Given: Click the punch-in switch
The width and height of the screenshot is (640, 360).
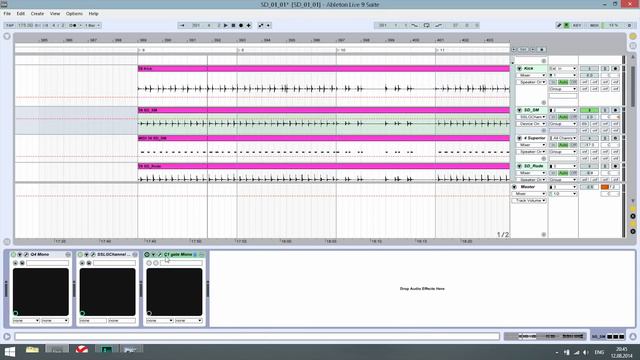Looking at the screenshot, I should (x=415, y=25).
